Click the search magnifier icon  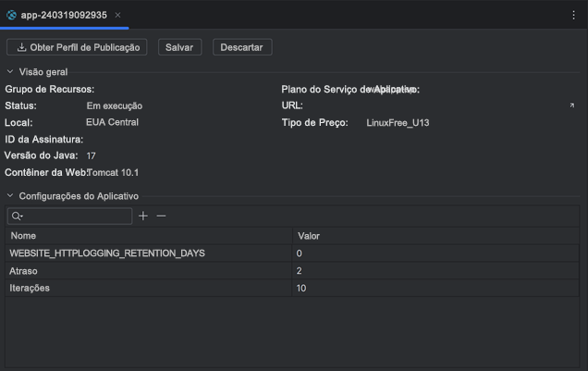coord(18,216)
